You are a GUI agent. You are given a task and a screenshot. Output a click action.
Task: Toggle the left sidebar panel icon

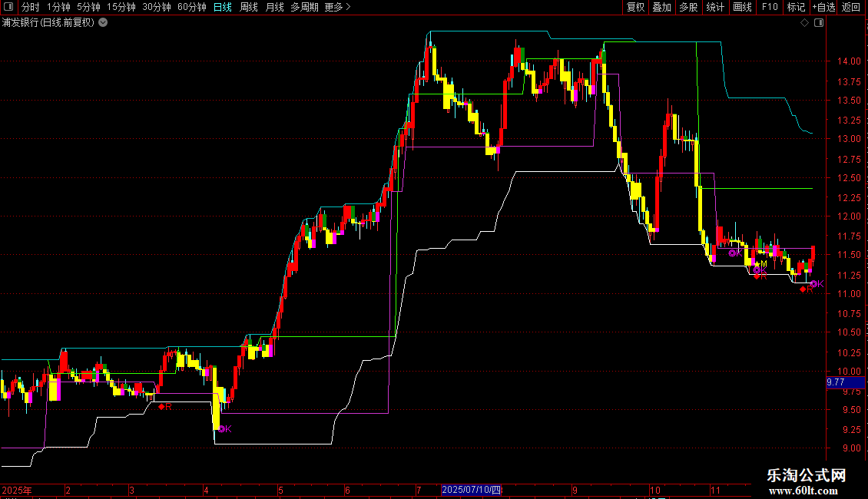(x=8, y=7)
